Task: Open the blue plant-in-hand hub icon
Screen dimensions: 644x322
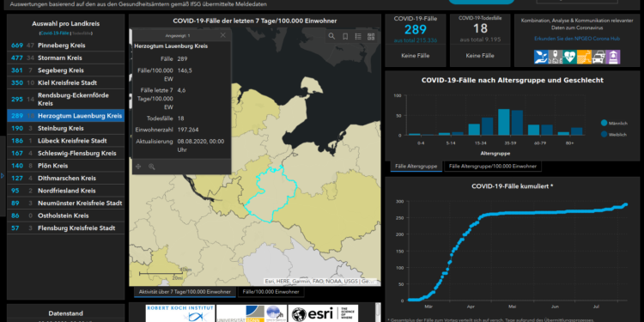Action: [541, 57]
